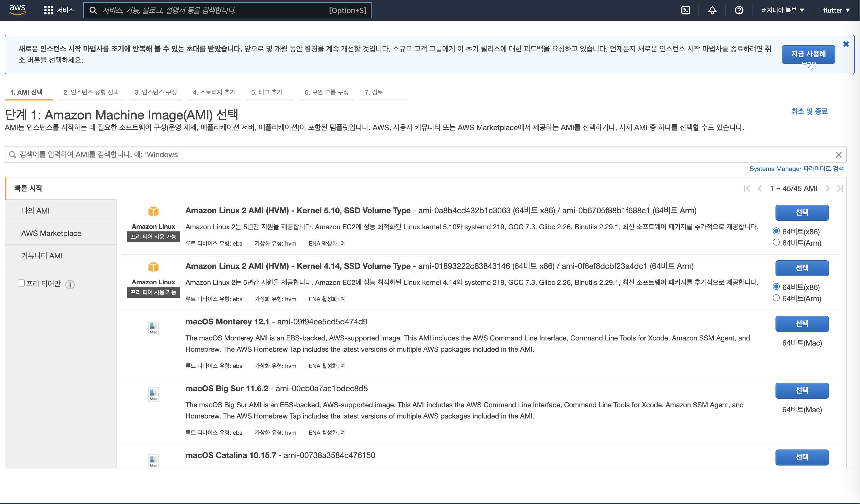Viewport: 860px width, 504px height.
Task: Click the free tier info icon
Action: tap(70, 284)
